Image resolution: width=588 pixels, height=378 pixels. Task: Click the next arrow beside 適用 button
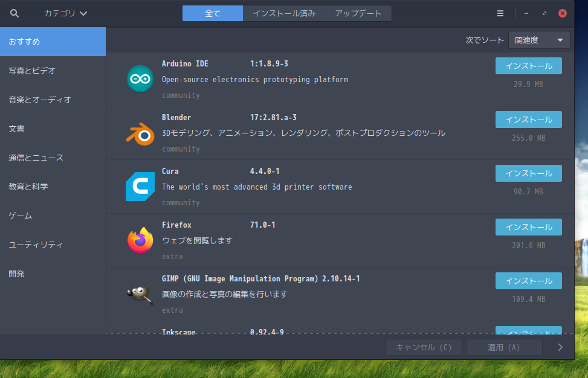[560, 347]
